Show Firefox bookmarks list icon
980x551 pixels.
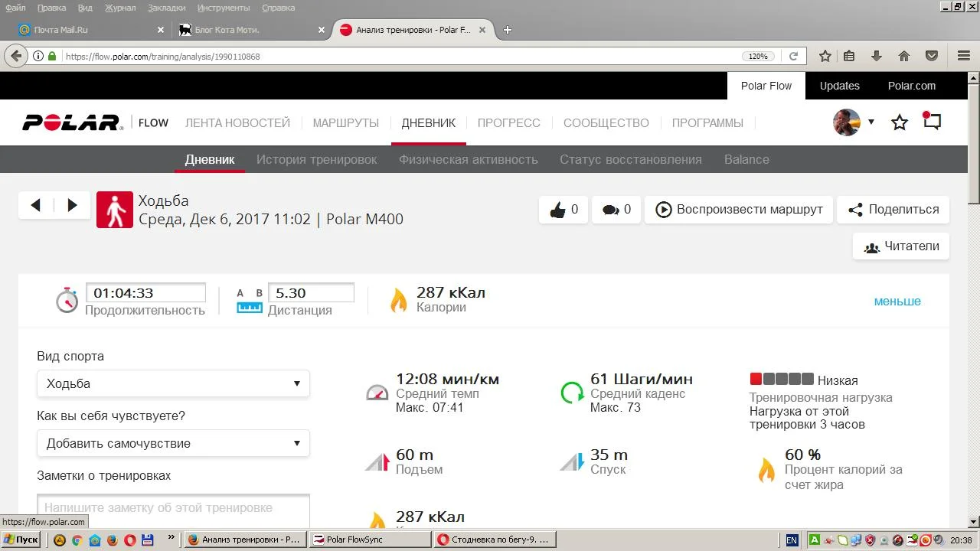coord(849,56)
